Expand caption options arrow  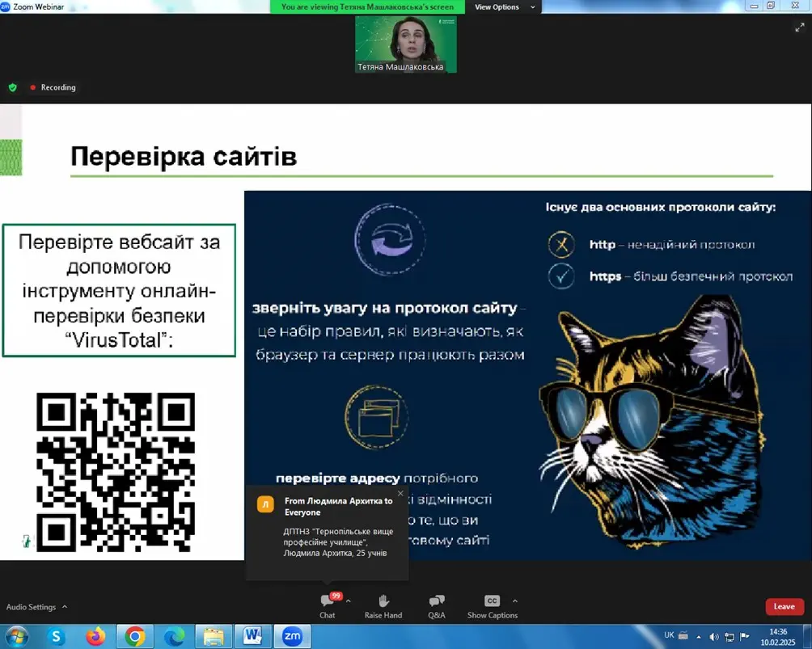click(x=514, y=601)
